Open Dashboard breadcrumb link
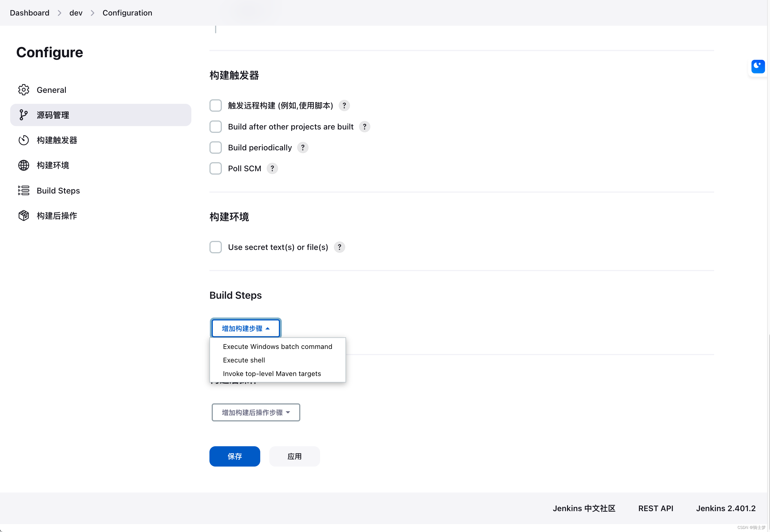The width and height of the screenshot is (770, 532). point(30,13)
